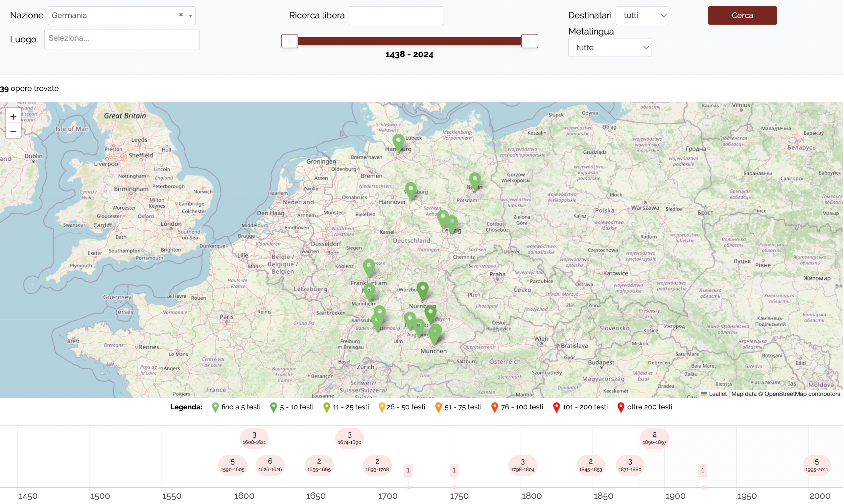The image size is (844, 504).
Task: Zoom out the map with minus button
Action: tap(13, 131)
